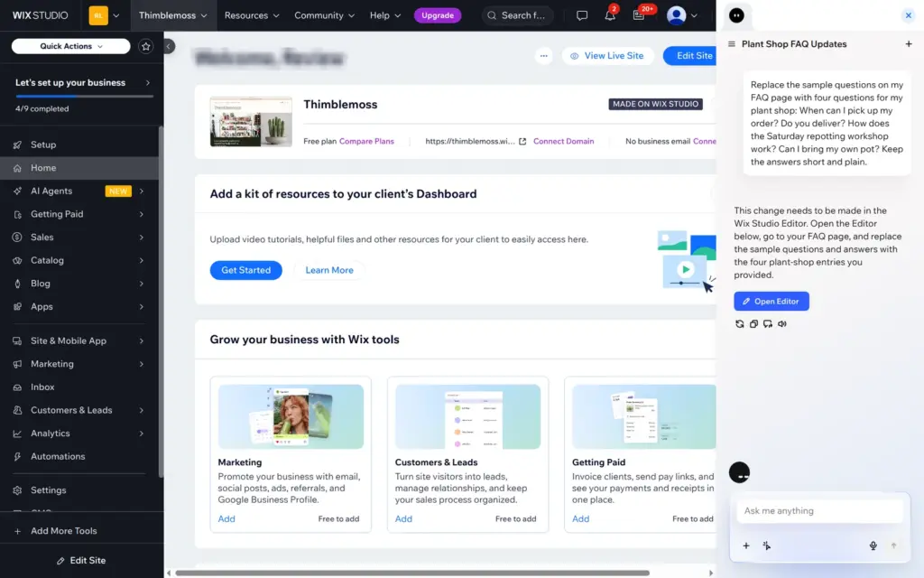Click the Connect Domain link
Screen dimensions: 924x578
click(x=563, y=142)
